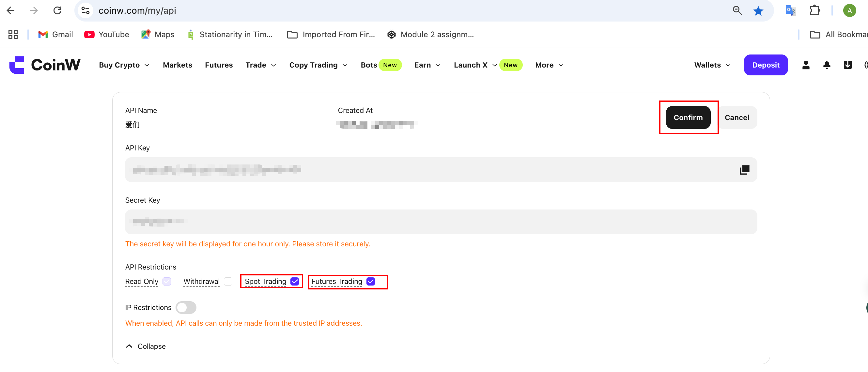This screenshot has height=372, width=868.
Task: Click the app download icon
Action: (847, 65)
